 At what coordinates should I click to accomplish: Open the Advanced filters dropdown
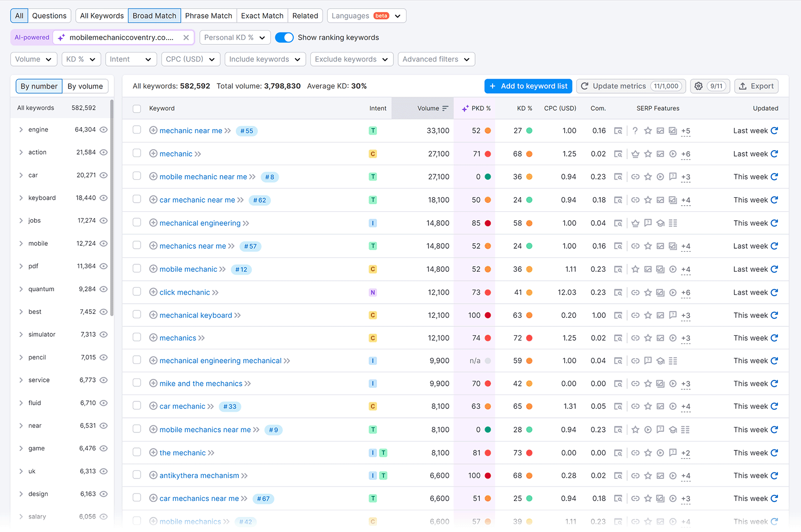click(436, 59)
